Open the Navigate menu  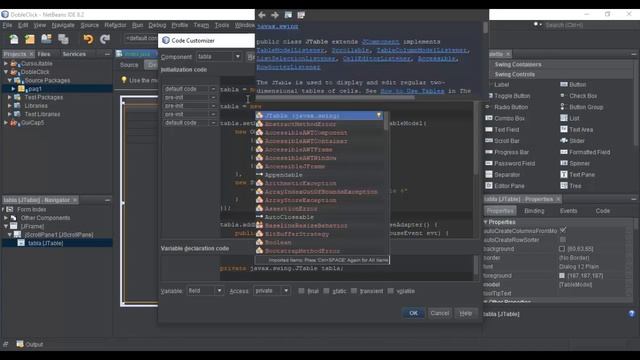63,25
